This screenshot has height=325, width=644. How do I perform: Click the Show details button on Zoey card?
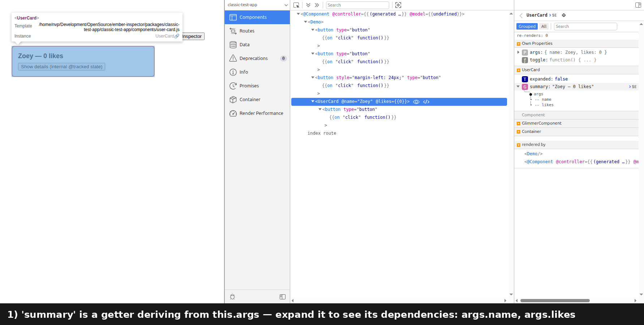click(x=62, y=67)
